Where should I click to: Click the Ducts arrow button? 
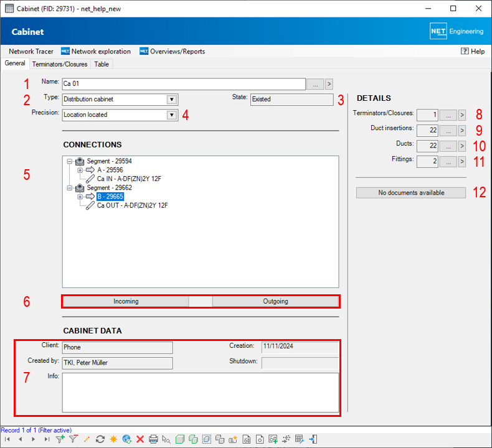pos(462,146)
